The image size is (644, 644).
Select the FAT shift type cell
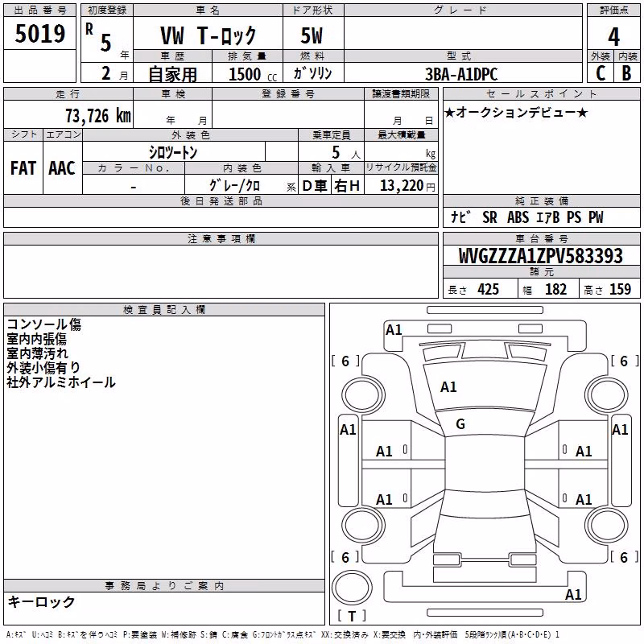click(x=23, y=168)
